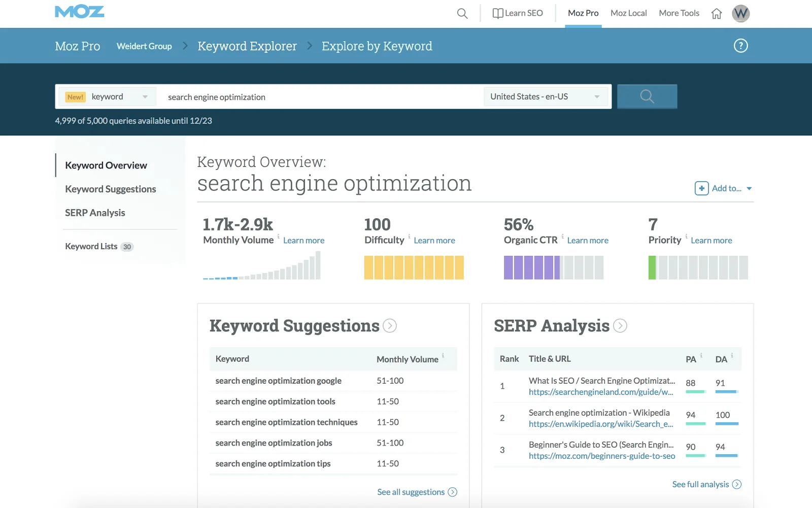Open the help question mark icon
The width and height of the screenshot is (812, 508).
pos(741,46)
